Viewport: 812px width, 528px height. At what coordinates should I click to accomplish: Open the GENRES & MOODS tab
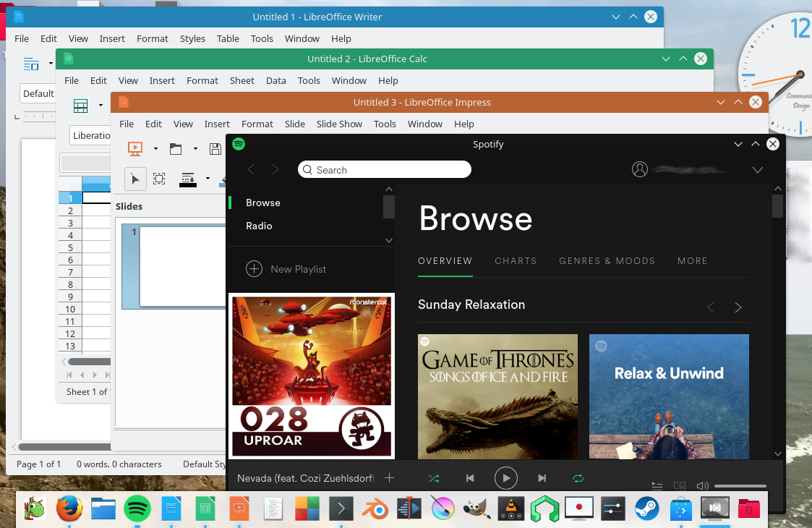[607, 260]
